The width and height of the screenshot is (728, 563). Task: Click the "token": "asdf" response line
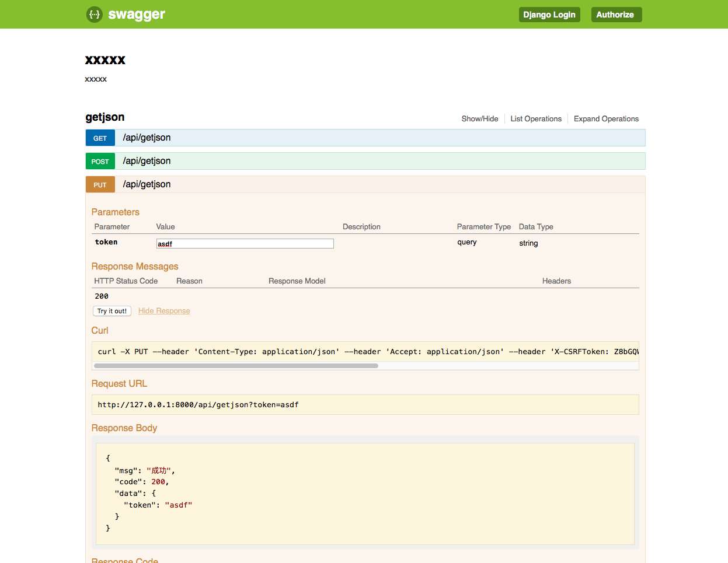click(158, 505)
